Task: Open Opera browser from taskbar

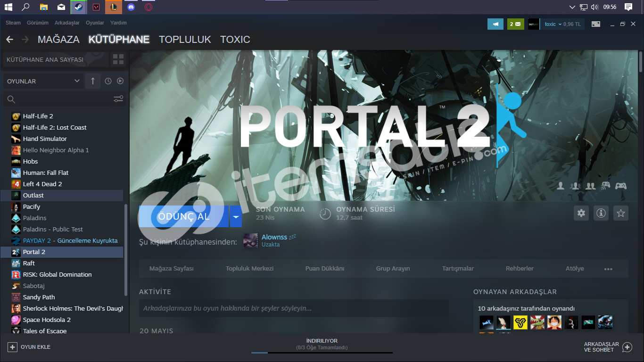Action: [x=149, y=7]
